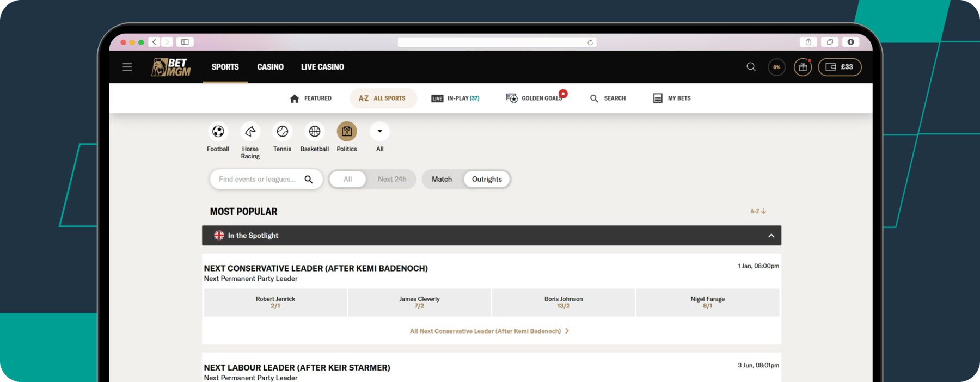This screenshot has width=980, height=382.
Task: Click the 3 Jun, 08:01pm date
Action: [x=758, y=365]
